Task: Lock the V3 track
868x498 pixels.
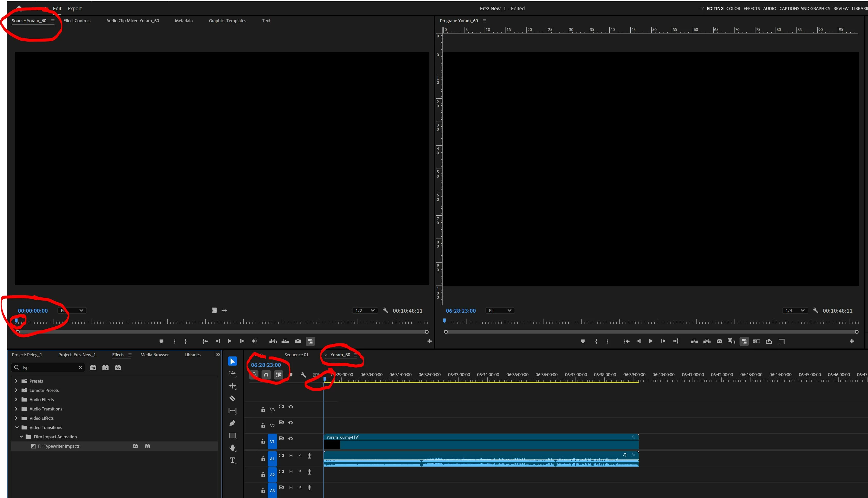Action: (x=263, y=409)
